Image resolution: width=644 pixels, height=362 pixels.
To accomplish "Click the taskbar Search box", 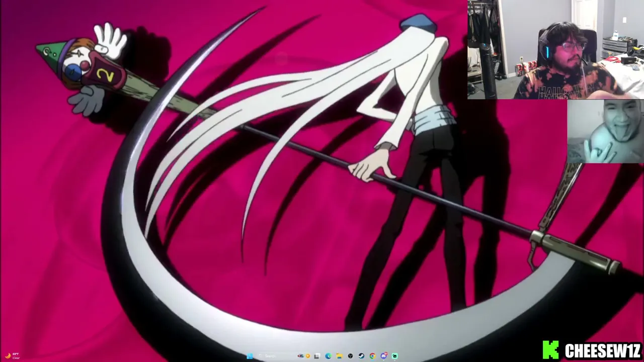I will [x=282, y=356].
